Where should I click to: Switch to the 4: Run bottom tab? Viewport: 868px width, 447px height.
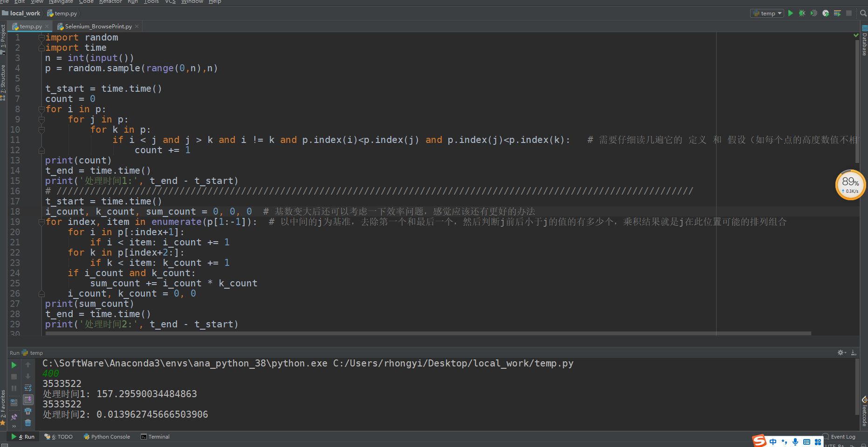tap(23, 437)
